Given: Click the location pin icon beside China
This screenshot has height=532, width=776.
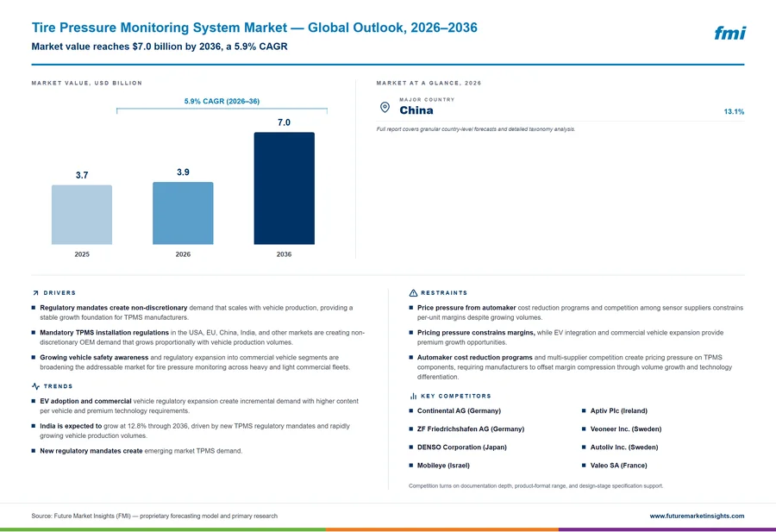Looking at the screenshot, I should click(385, 107).
